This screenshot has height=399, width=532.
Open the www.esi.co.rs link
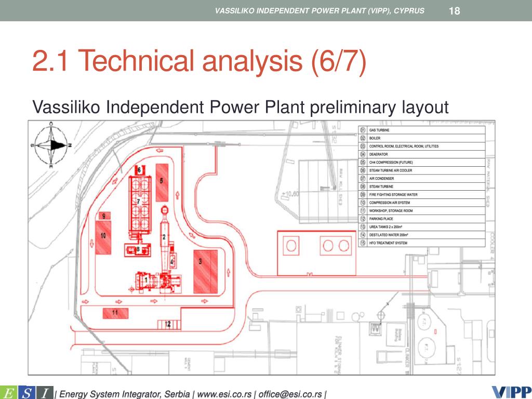coord(224,394)
